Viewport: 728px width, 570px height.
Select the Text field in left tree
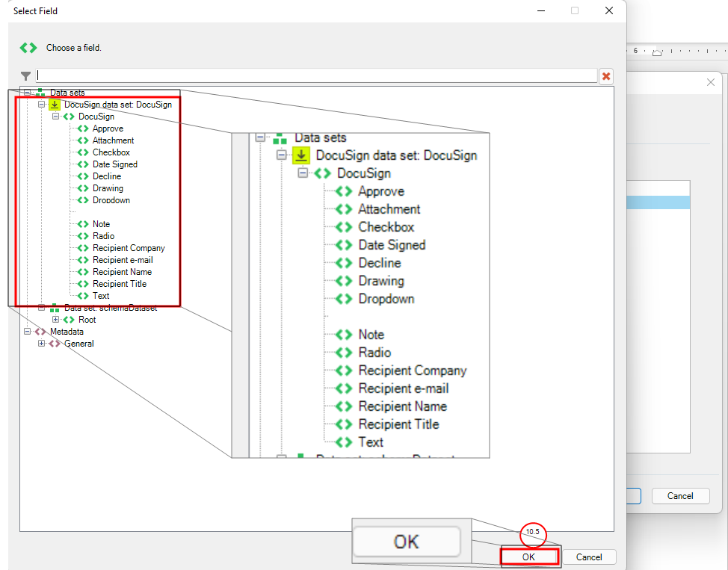click(x=101, y=296)
